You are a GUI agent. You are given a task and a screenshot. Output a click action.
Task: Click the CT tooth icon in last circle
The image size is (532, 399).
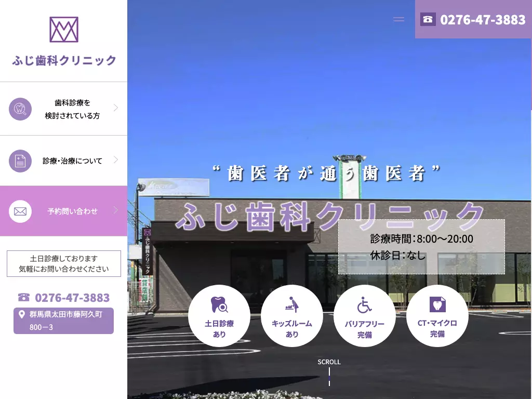coord(437,304)
